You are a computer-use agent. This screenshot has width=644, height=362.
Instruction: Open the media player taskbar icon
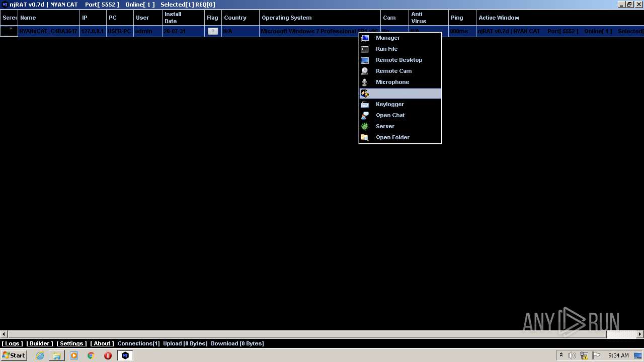pyautogui.click(x=74, y=355)
